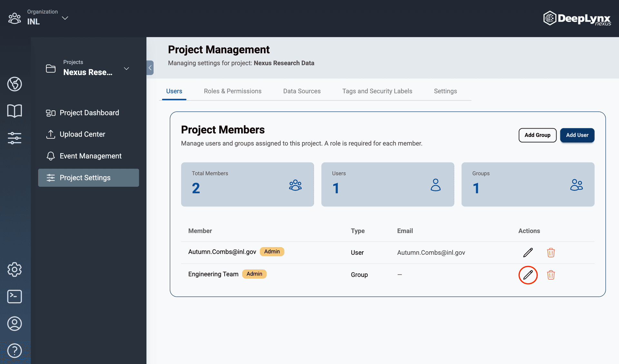Open documentation via the book icon
Viewport: 619px width, 364px height.
click(15, 110)
